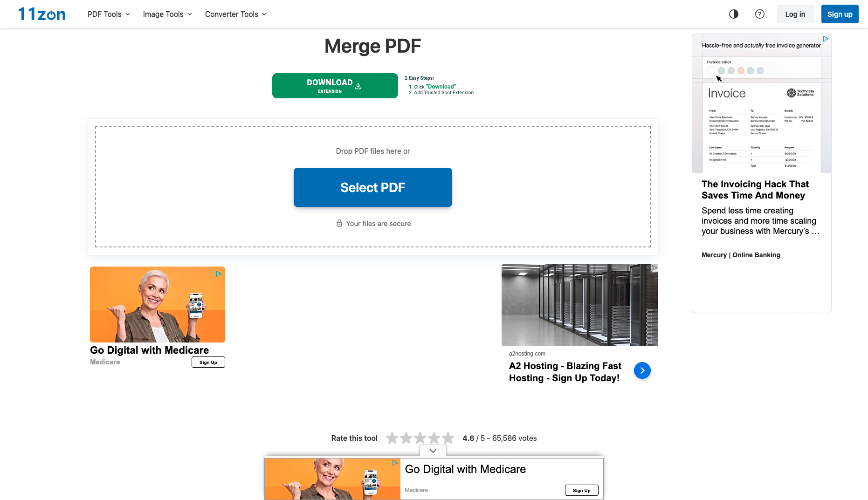The width and height of the screenshot is (868, 500).
Task: Click 'Go Digital with Medicare' headline on left ad
Action: coord(149,350)
